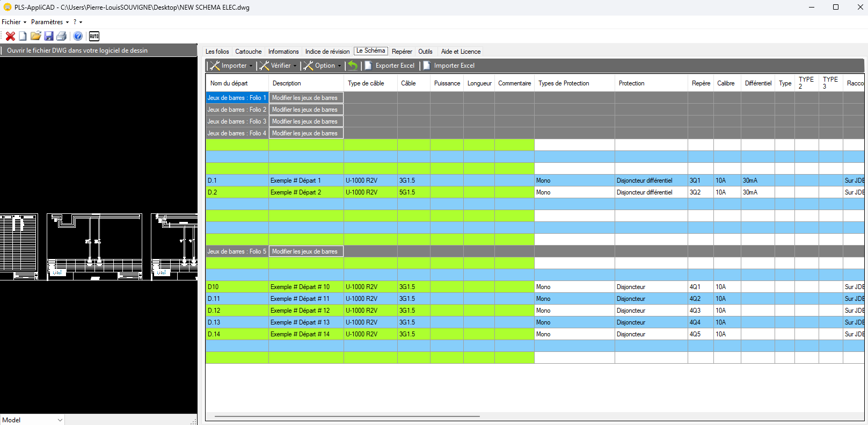Click Modifier les jeux de barres Folio 4
Image resolution: width=868 pixels, height=425 pixels.
(x=306, y=133)
